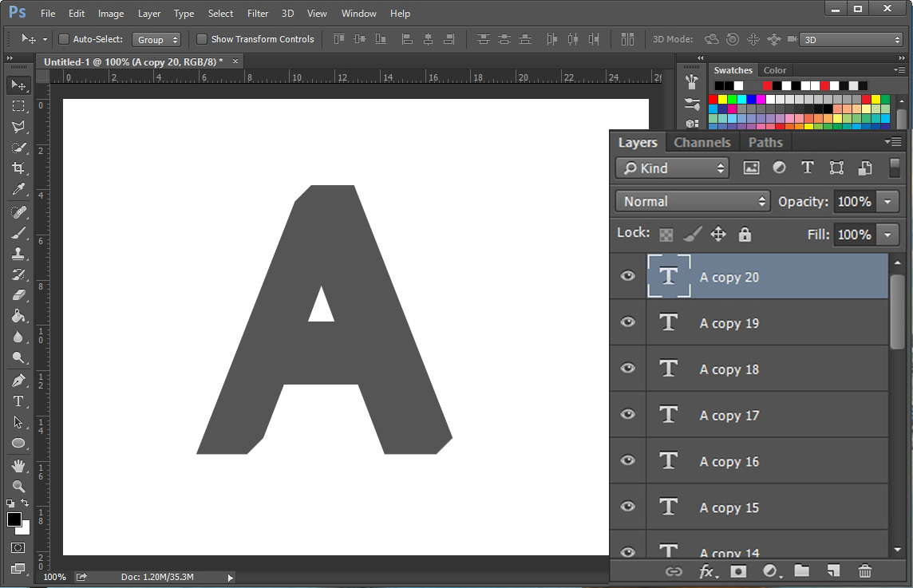Viewport: 913px width, 588px height.
Task: Hide the A copy 19 layer
Action: click(627, 322)
